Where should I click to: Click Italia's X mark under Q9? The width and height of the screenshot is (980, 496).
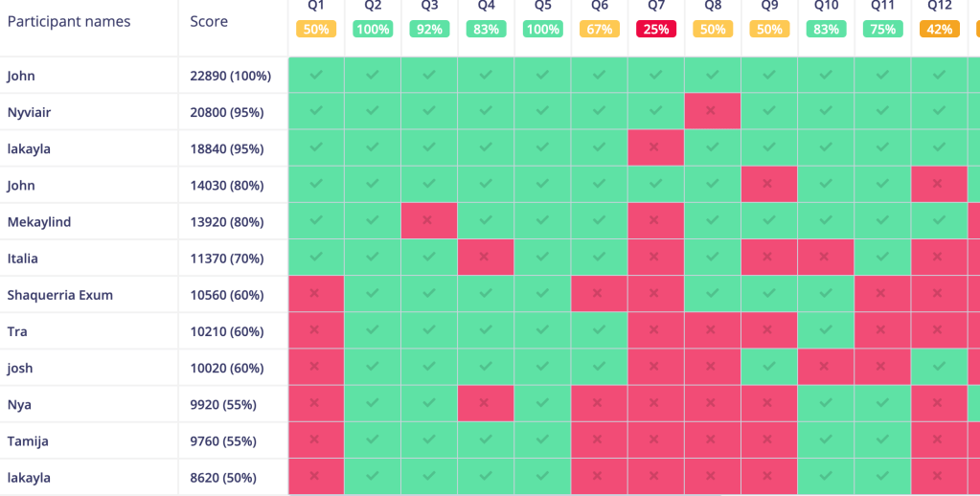tap(769, 258)
